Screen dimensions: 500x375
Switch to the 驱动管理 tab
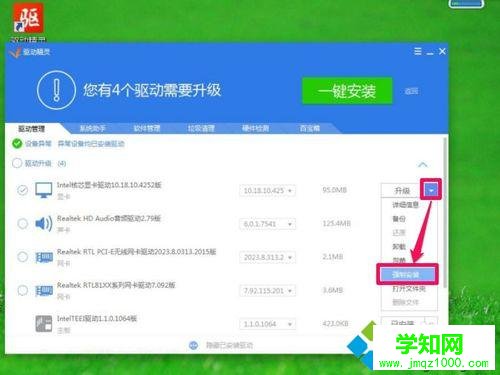(x=32, y=129)
